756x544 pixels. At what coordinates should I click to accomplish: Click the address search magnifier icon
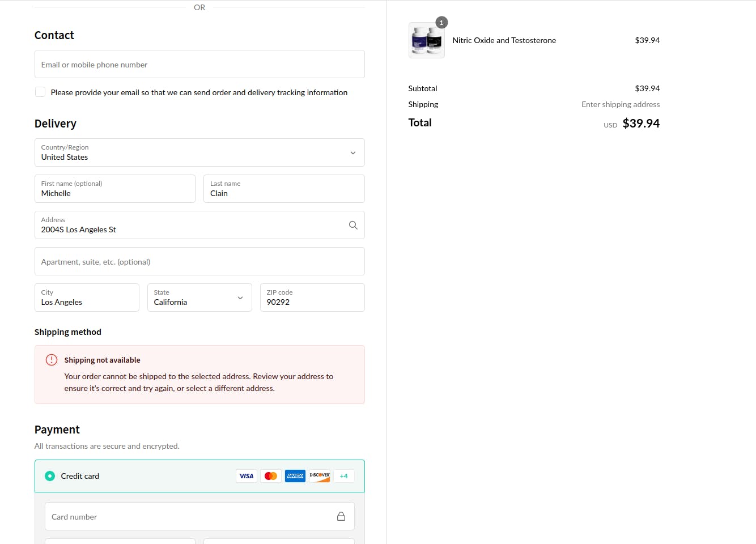353,225
